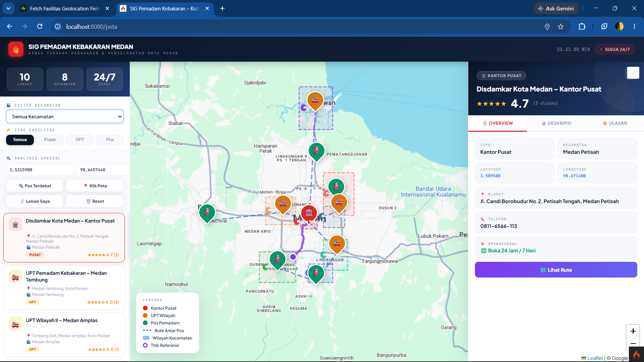Image resolution: width=644 pixels, height=362 pixels.
Task: Click the green marker near Dusun Sinasingkar
Action: 277,260
